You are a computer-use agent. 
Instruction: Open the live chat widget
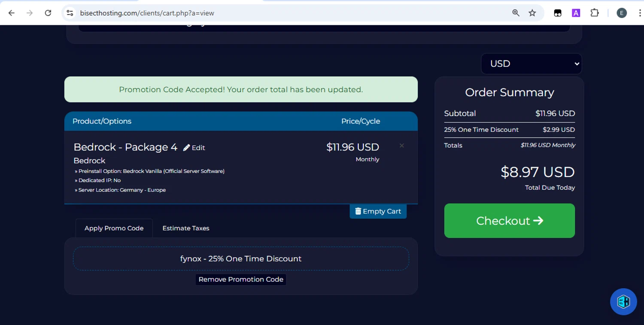tap(623, 302)
